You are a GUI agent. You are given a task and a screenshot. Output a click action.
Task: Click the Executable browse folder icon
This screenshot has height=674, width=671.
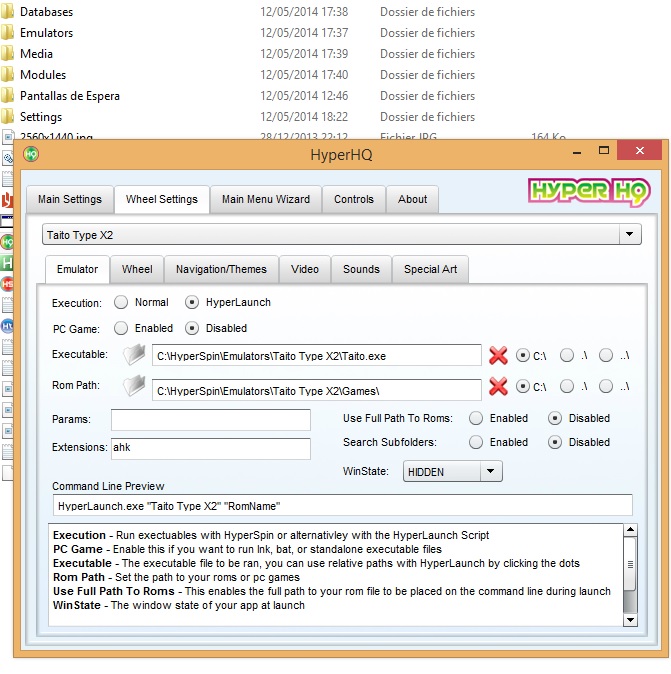[134, 355]
